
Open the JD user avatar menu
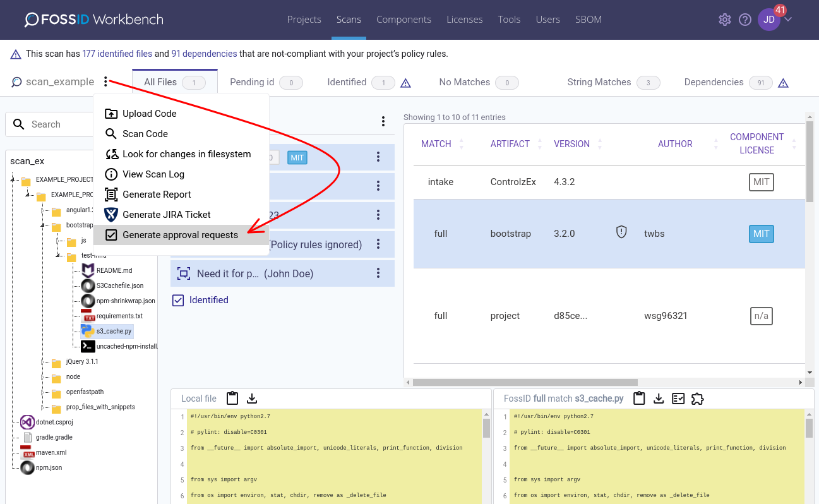point(769,20)
